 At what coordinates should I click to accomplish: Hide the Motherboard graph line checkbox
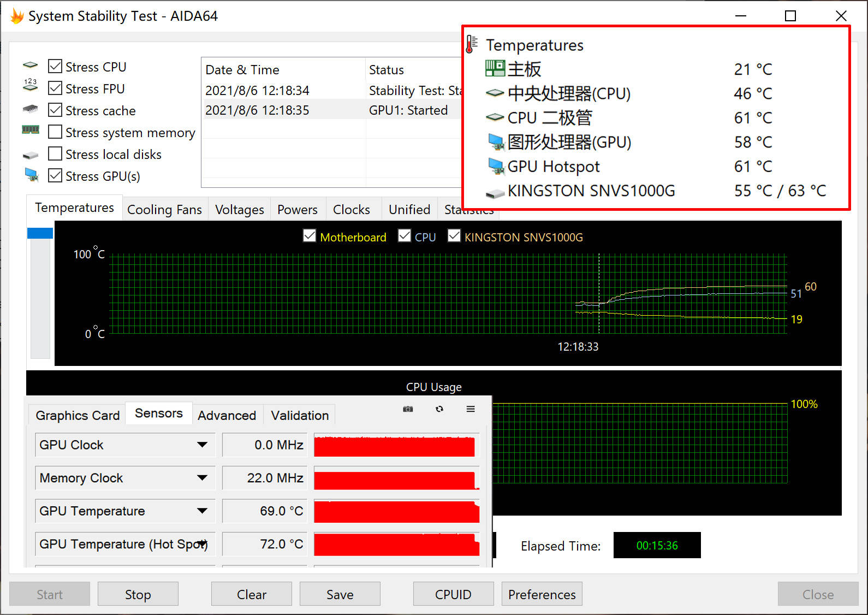[x=310, y=235]
